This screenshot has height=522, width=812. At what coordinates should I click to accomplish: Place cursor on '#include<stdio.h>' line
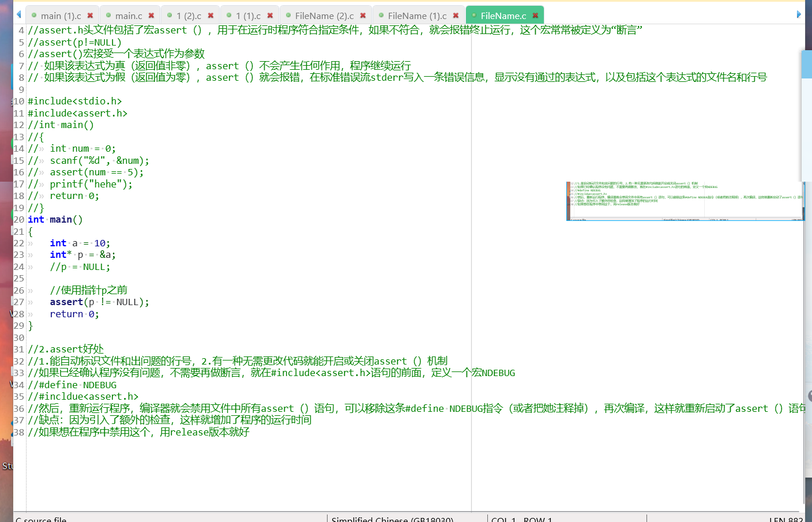75,101
